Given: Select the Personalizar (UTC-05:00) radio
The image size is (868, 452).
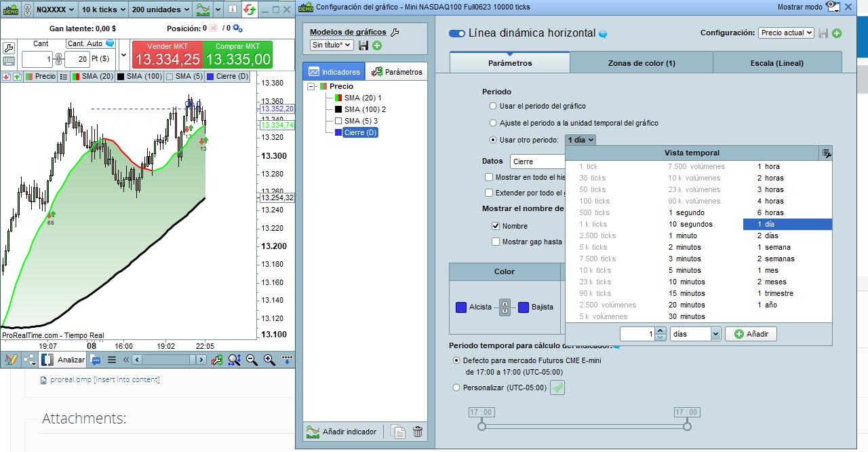Looking at the screenshot, I should [x=456, y=388].
